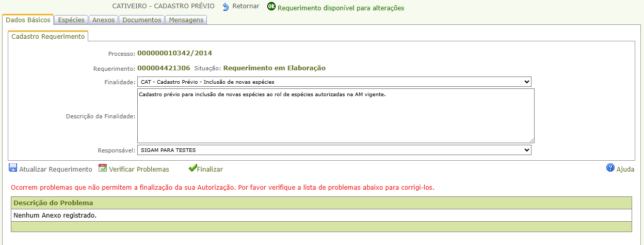
Task: Select the Documentos tab
Action: click(142, 20)
